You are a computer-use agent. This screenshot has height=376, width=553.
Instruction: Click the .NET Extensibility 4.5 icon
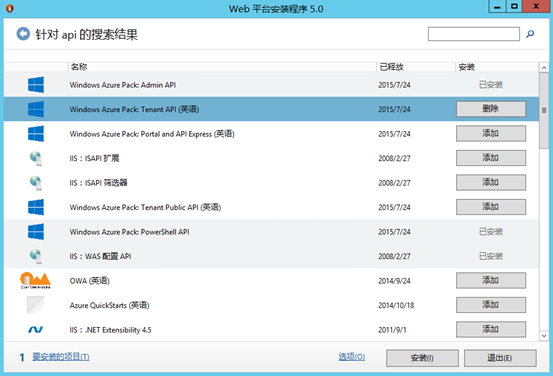coord(36,329)
